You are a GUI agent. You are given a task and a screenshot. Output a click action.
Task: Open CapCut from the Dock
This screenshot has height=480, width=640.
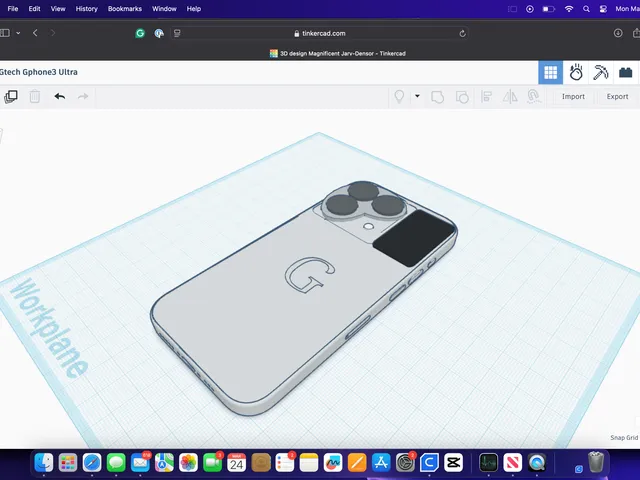(x=453, y=463)
